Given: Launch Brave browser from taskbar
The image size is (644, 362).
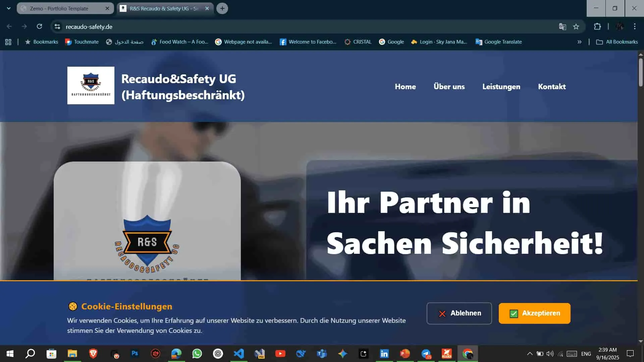Looking at the screenshot, I should click(93, 354).
